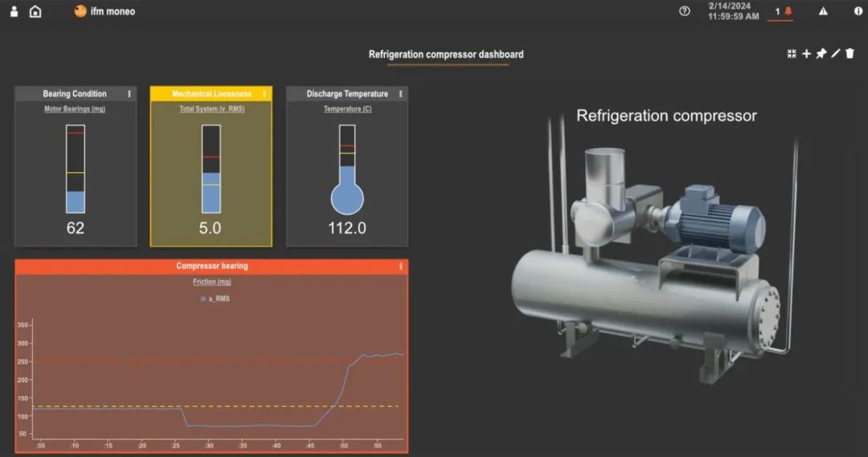Image resolution: width=868 pixels, height=457 pixels.
Task: Click the Friction (mg) link
Action: pos(211,282)
